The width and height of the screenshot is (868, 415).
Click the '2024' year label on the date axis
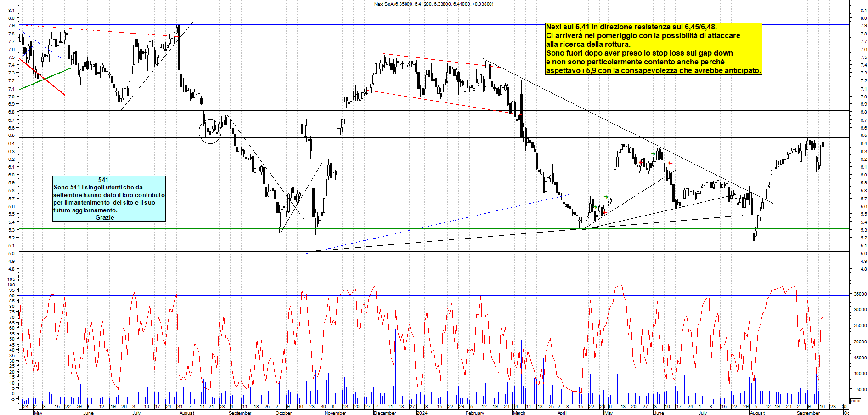pyautogui.click(x=422, y=413)
